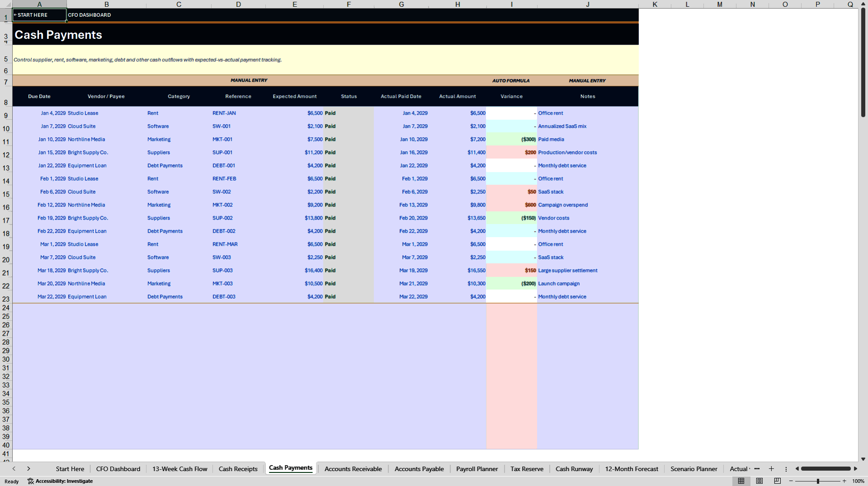Select column J header
The width and height of the screenshot is (868, 486).
[x=588, y=4]
